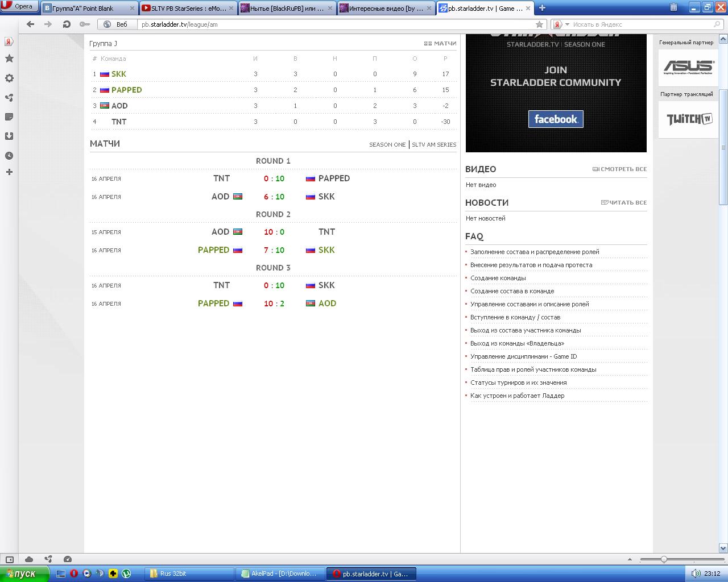Screen dimensions: 728x582
Task: Toggle the panel sidebar button at bottom-left
Action: click(x=9, y=559)
